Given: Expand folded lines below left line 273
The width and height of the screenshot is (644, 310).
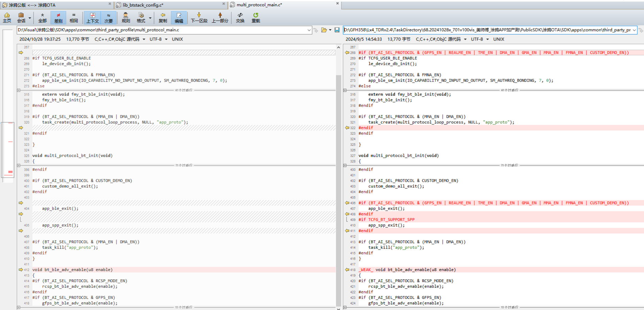Looking at the screenshot, I should 18,90.
